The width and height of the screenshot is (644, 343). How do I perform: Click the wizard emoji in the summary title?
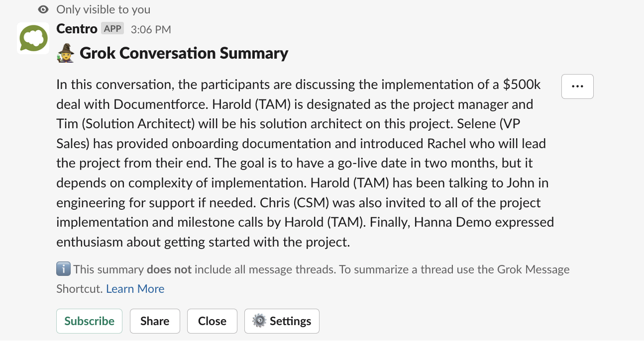pos(65,52)
